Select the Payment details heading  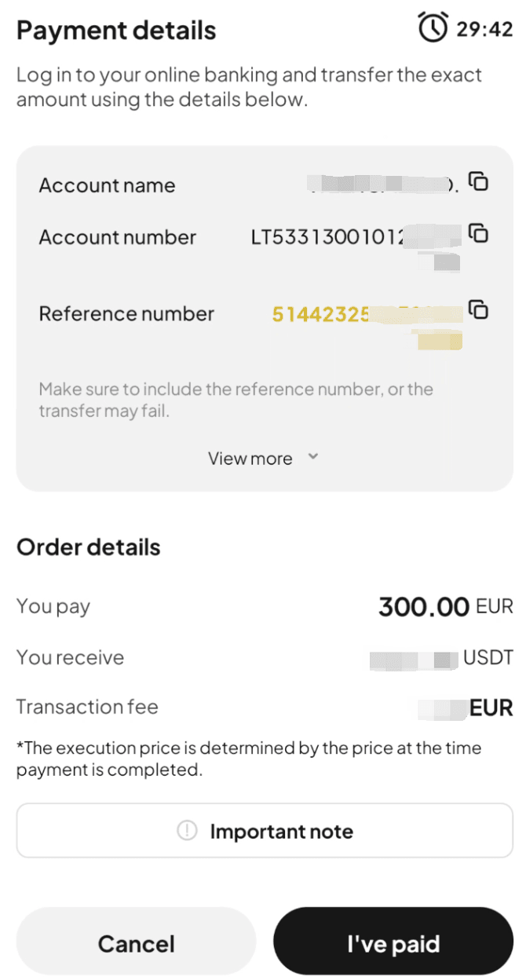(116, 31)
